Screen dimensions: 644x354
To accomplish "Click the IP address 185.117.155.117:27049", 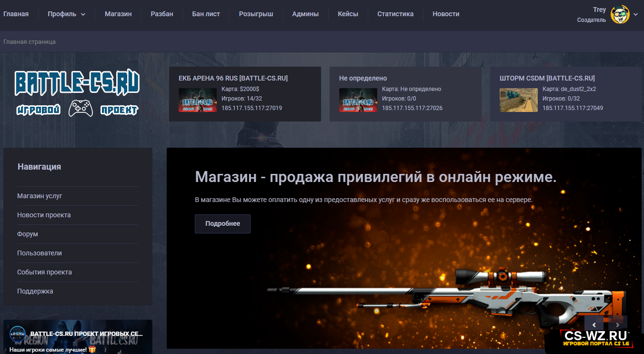I will pyautogui.click(x=573, y=108).
